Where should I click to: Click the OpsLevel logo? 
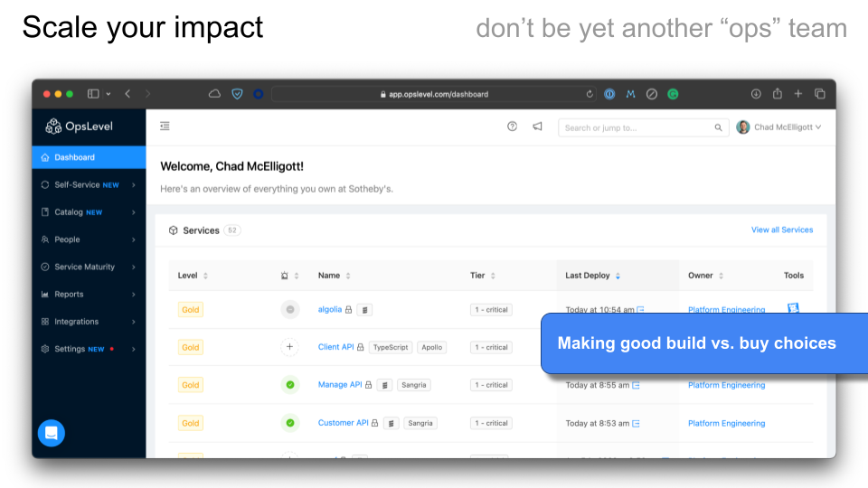(79, 127)
